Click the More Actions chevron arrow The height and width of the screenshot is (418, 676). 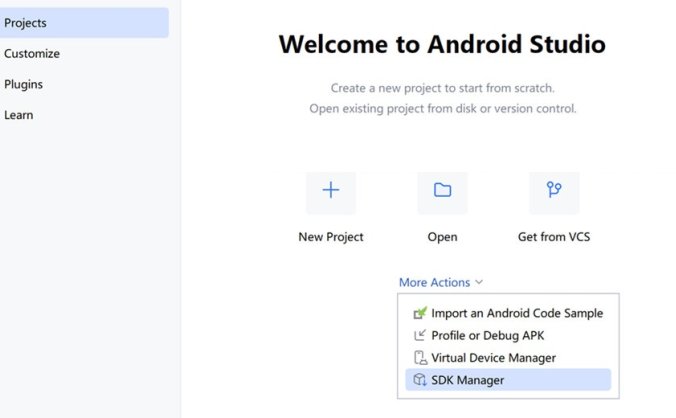pyautogui.click(x=479, y=282)
